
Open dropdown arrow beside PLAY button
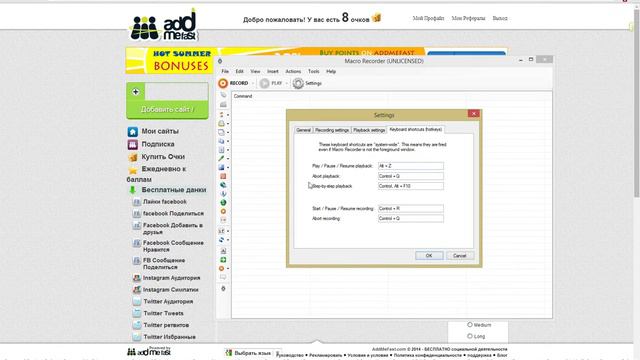[287, 84]
